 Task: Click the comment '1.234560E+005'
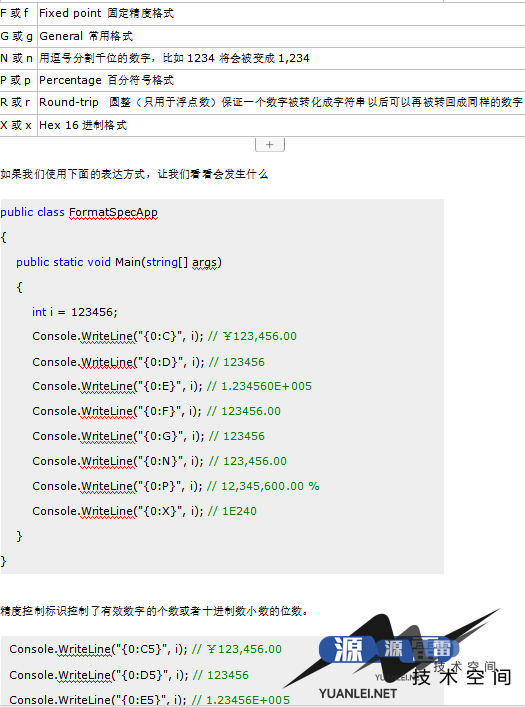[266, 386]
